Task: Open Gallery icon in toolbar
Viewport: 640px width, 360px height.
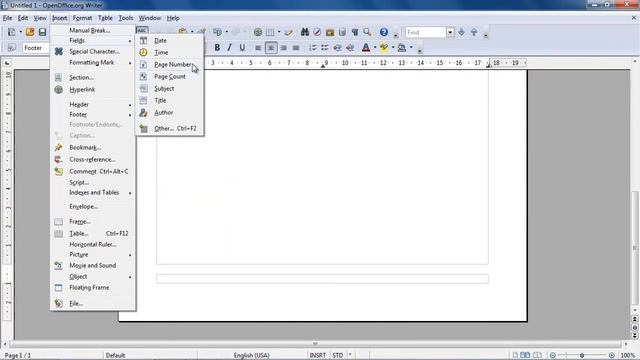Action: click(x=330, y=32)
